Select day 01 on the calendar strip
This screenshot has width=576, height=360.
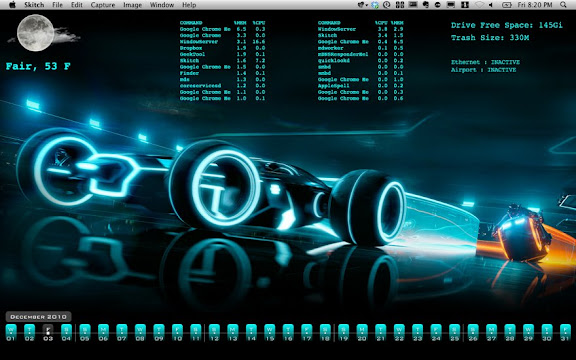tap(11, 333)
